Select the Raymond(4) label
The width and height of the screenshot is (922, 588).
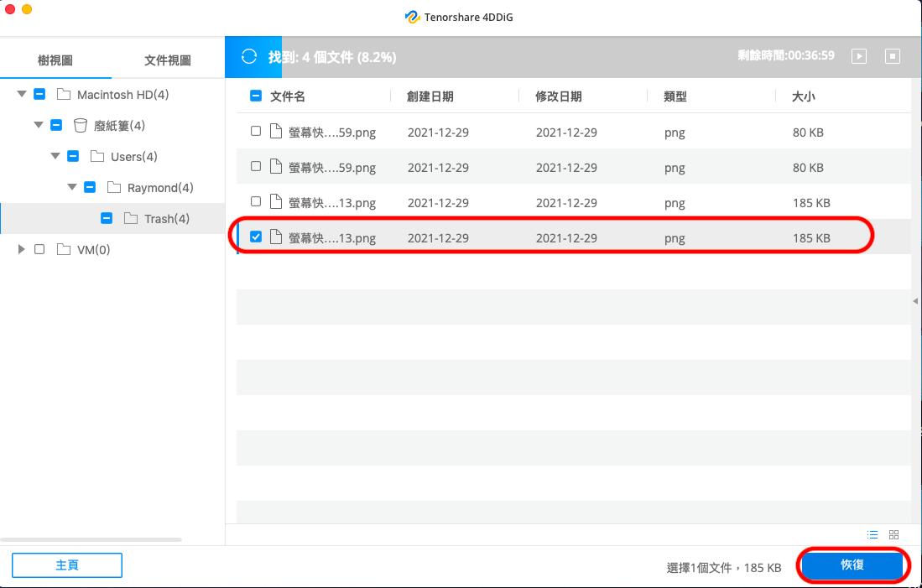click(160, 188)
